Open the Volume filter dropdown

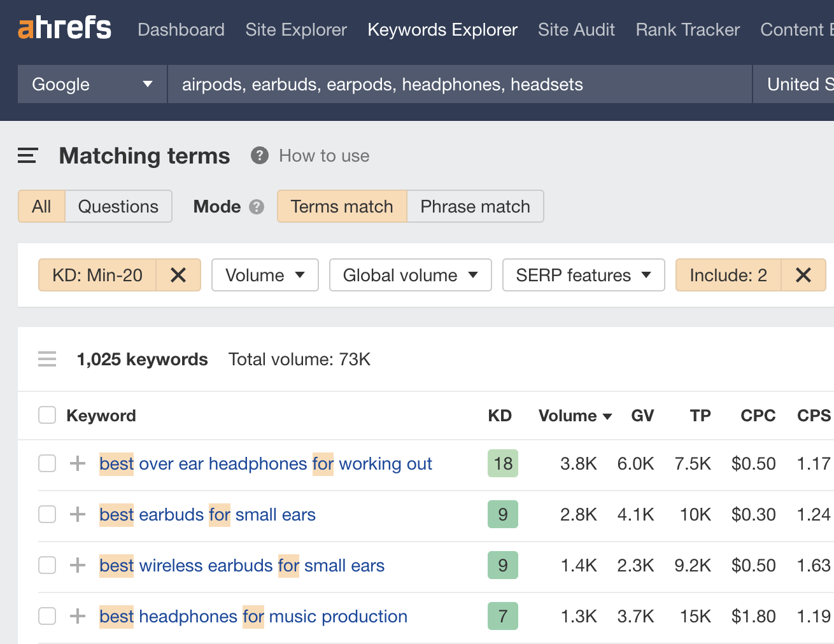tap(265, 275)
